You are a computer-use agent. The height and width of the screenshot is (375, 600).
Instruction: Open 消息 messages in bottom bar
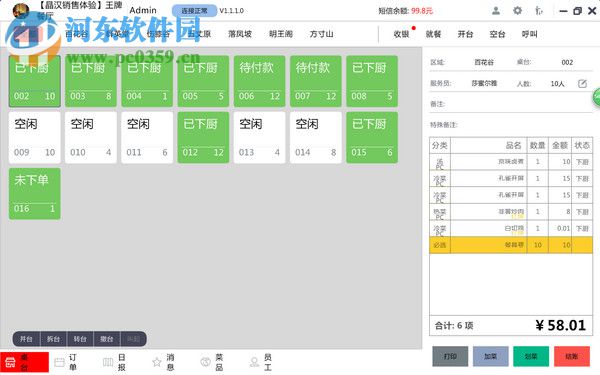point(163,362)
